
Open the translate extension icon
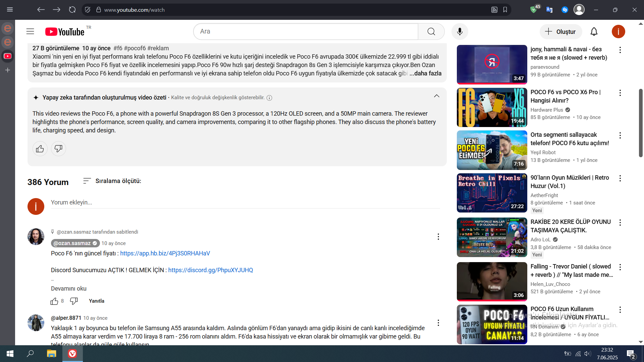tap(549, 10)
